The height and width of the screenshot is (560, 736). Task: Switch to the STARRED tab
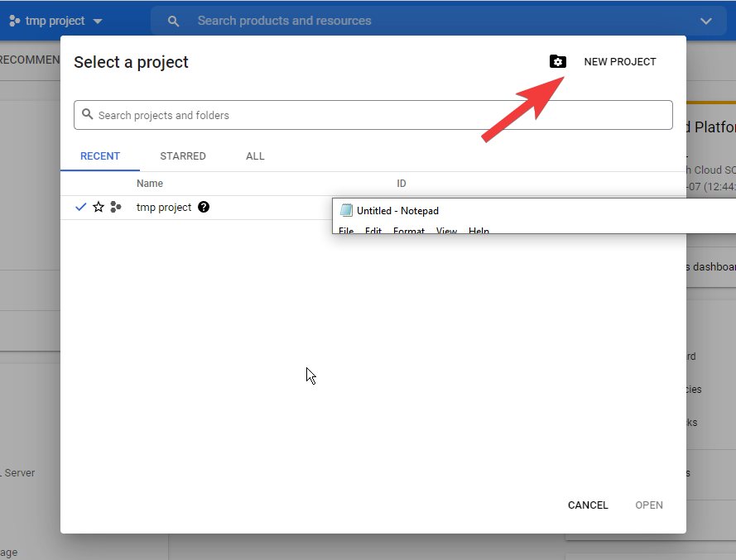(183, 156)
